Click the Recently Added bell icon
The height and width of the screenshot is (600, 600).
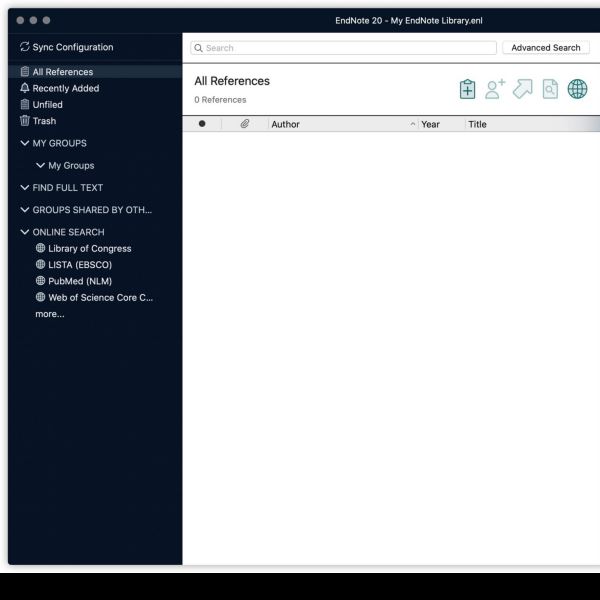pyautogui.click(x=24, y=88)
